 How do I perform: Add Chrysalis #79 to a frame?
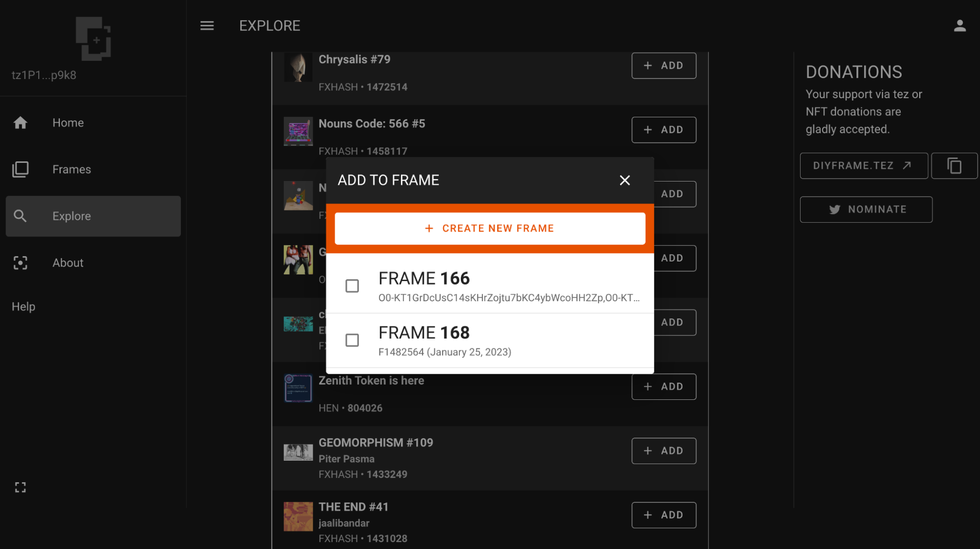coord(663,66)
